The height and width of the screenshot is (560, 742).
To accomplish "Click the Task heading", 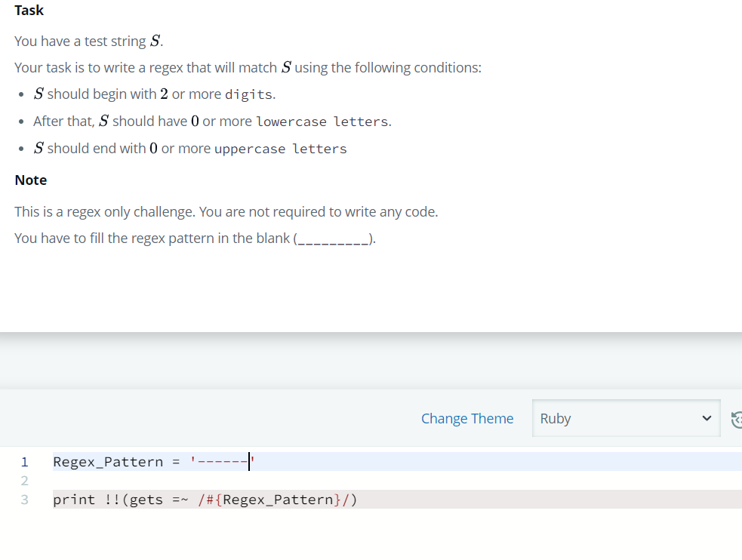I will pos(29,11).
